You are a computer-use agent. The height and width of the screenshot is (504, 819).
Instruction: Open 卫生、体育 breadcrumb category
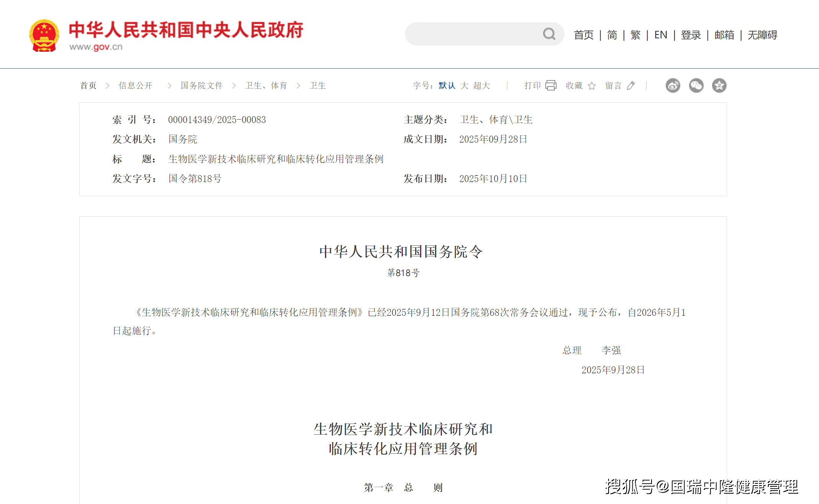click(x=266, y=85)
